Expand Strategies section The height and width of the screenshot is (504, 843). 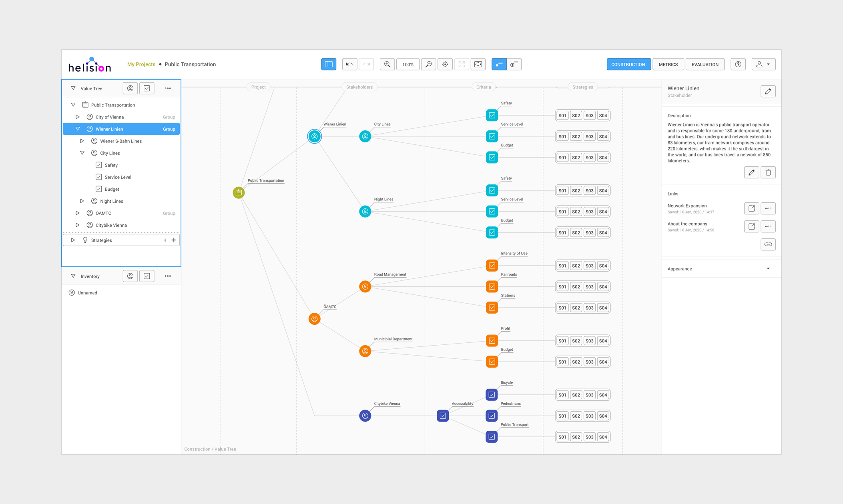73,240
